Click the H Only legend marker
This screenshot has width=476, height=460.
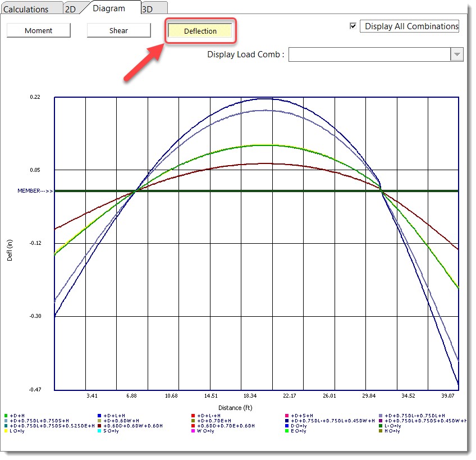click(x=381, y=431)
